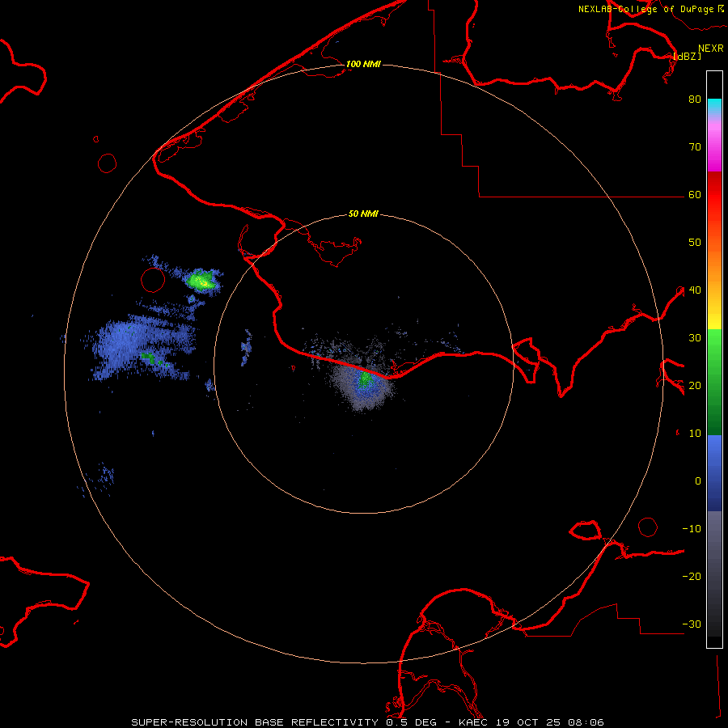Image resolution: width=728 pixels, height=728 pixels.
Task: Click SUPER-RESOLUTION BASE REFLECTIVITY caption text
Action: (255, 722)
